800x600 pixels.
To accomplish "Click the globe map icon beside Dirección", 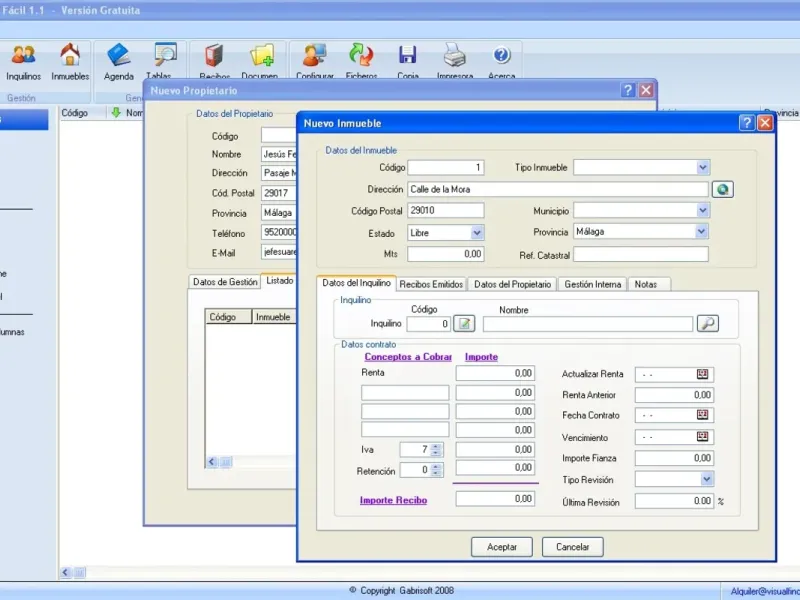I will (722, 189).
